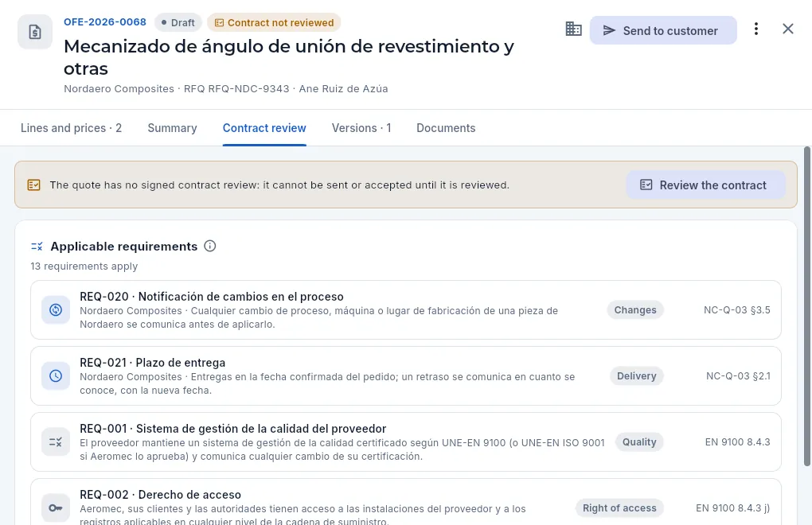
Task: Click reference EN 9100 8.4.3 j)
Action: click(732, 508)
